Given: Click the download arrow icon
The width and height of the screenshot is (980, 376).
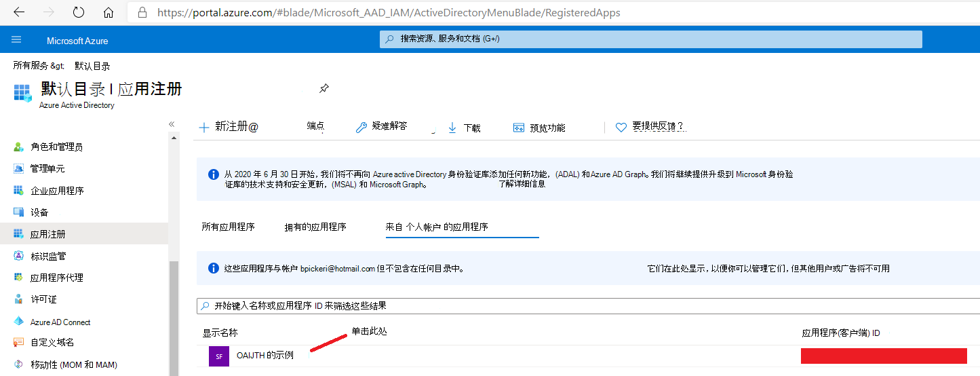Looking at the screenshot, I should click(452, 128).
